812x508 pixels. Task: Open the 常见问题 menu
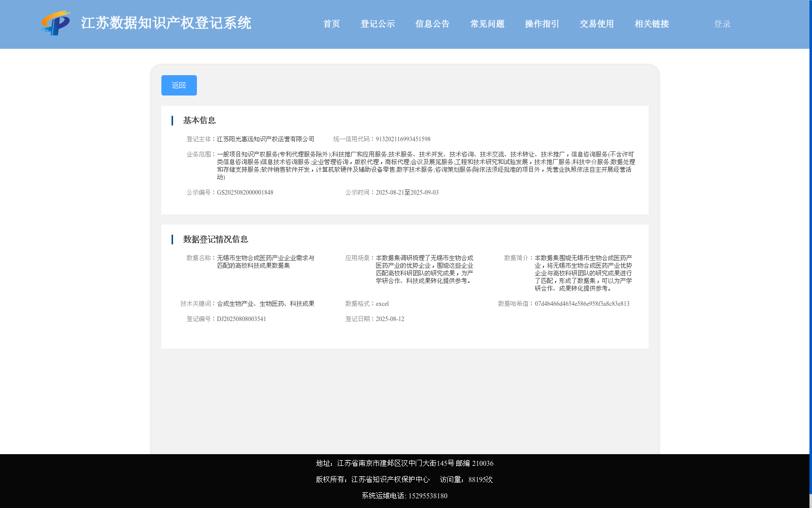pyautogui.click(x=487, y=24)
